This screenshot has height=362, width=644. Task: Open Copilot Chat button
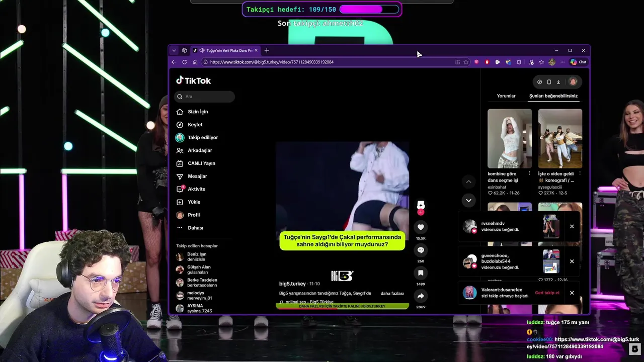[x=578, y=62]
